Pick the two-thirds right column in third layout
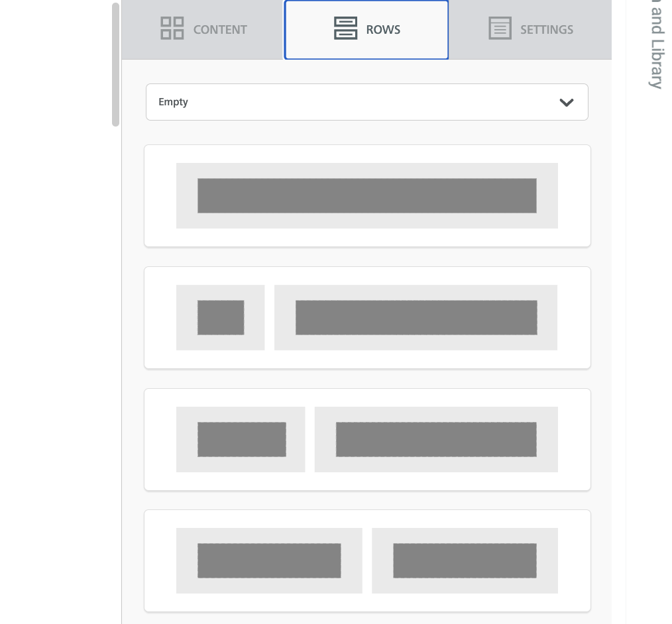 435,439
